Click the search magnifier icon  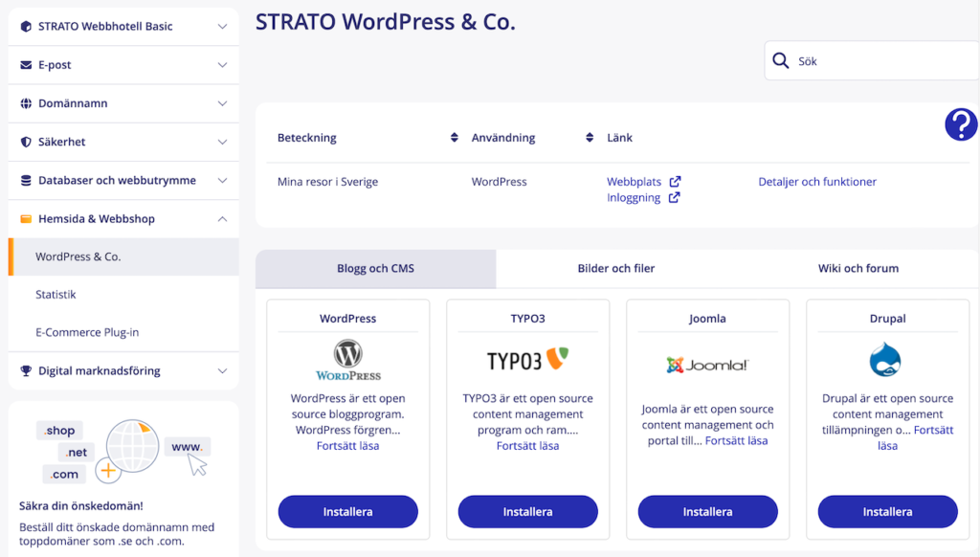[781, 60]
